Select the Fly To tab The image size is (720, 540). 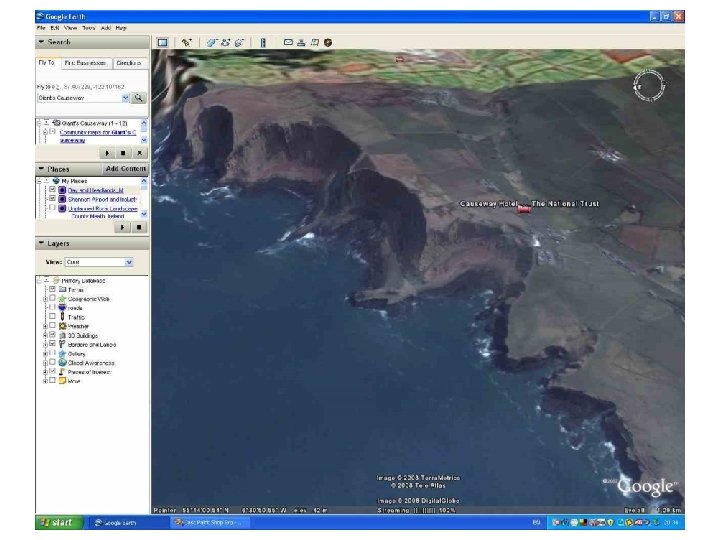pos(46,62)
